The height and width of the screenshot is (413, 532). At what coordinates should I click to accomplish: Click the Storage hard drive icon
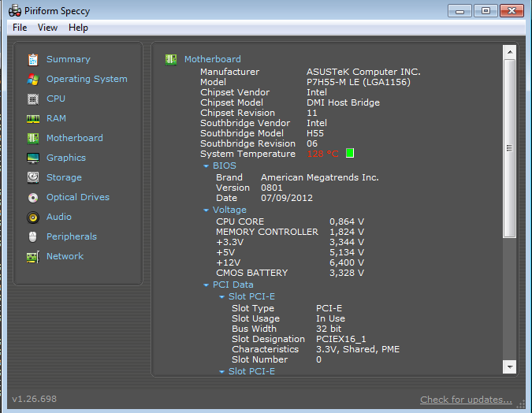(33, 177)
